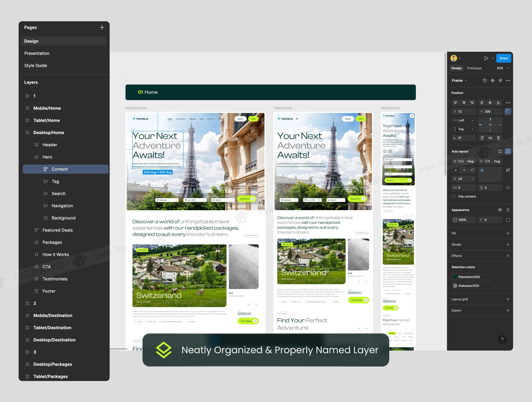The width and height of the screenshot is (532, 402).
Task: Click the blue Share button
Action: click(x=503, y=58)
